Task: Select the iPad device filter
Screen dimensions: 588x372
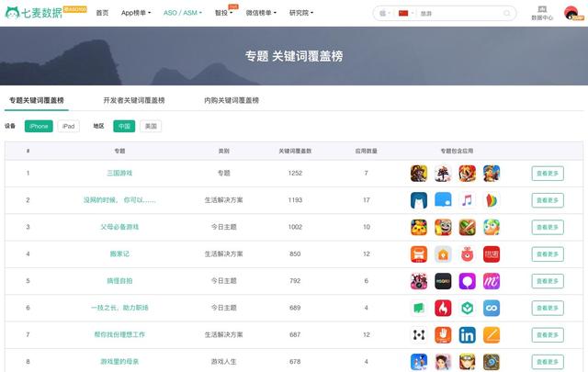Action: 68,126
